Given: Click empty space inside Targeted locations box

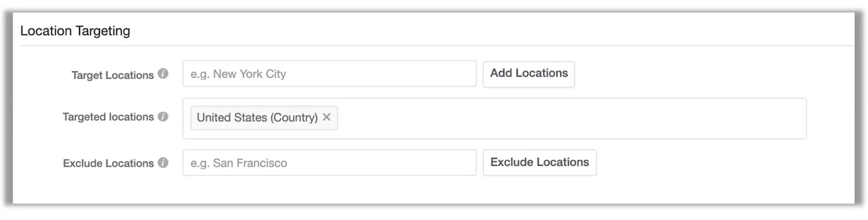Looking at the screenshot, I should point(557,118).
